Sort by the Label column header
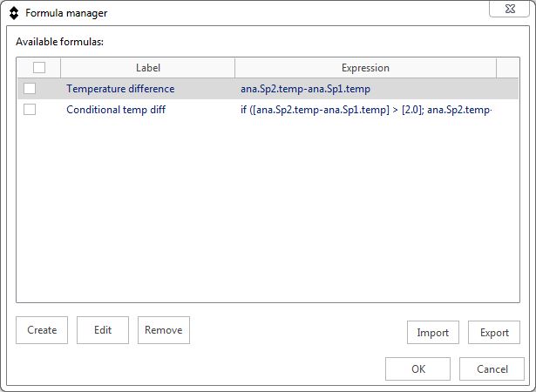 pos(147,68)
